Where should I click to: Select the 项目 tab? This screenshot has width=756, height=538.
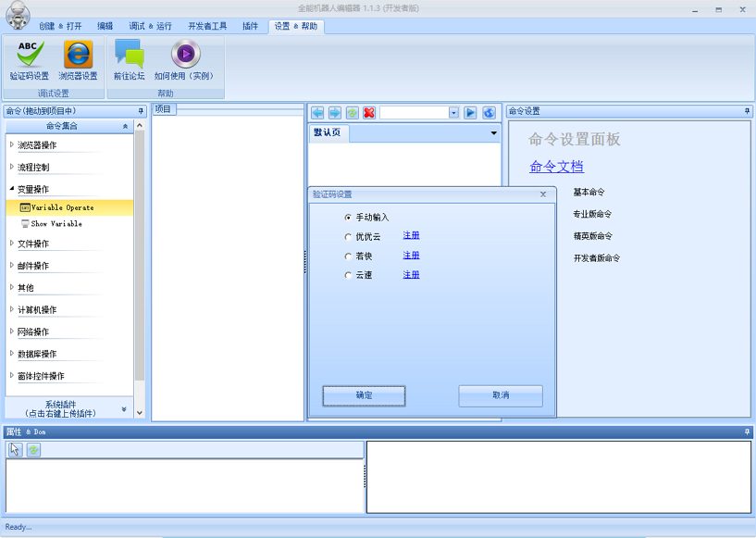pyautogui.click(x=164, y=109)
